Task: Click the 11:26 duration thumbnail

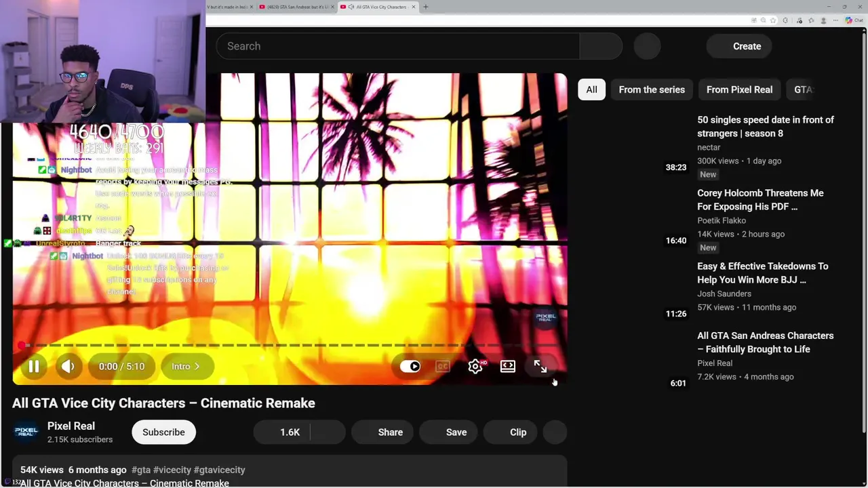Action: click(634, 291)
